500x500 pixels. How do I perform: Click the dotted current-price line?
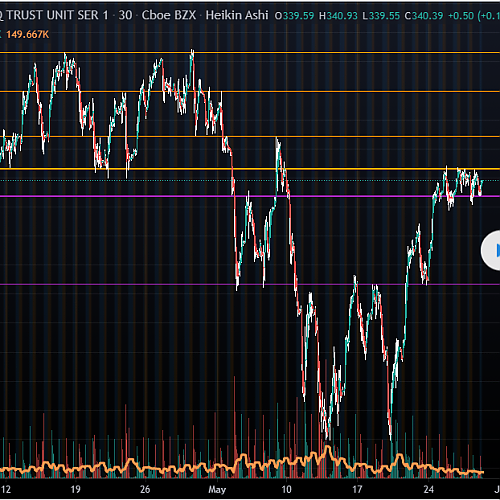(250, 181)
